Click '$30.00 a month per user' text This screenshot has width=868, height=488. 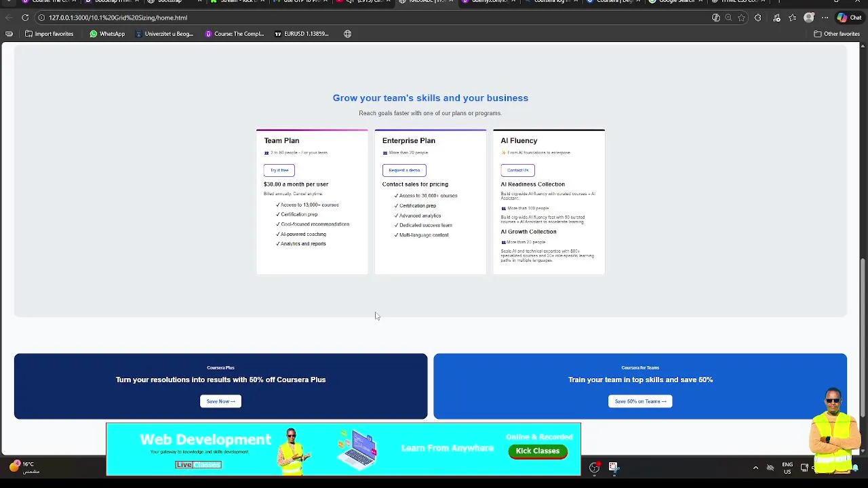(296, 184)
